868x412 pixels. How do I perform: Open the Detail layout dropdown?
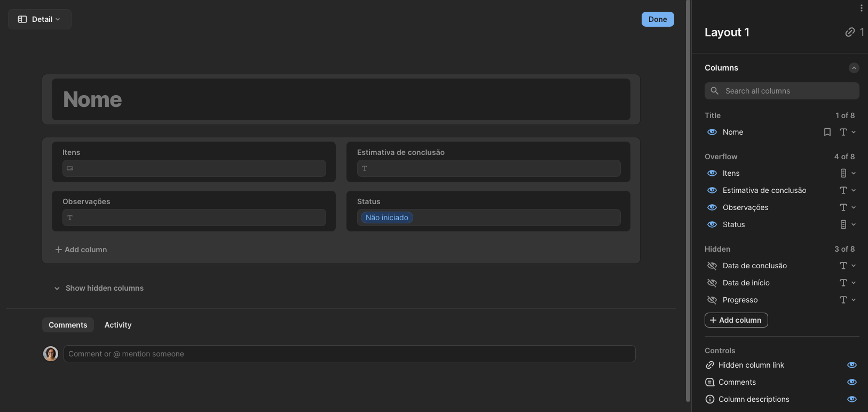[40, 19]
